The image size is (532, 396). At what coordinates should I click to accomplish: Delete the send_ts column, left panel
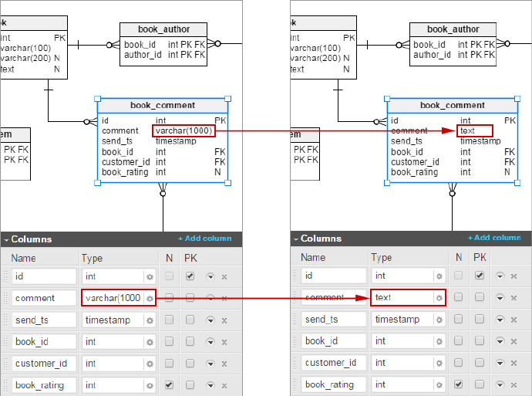coord(224,320)
